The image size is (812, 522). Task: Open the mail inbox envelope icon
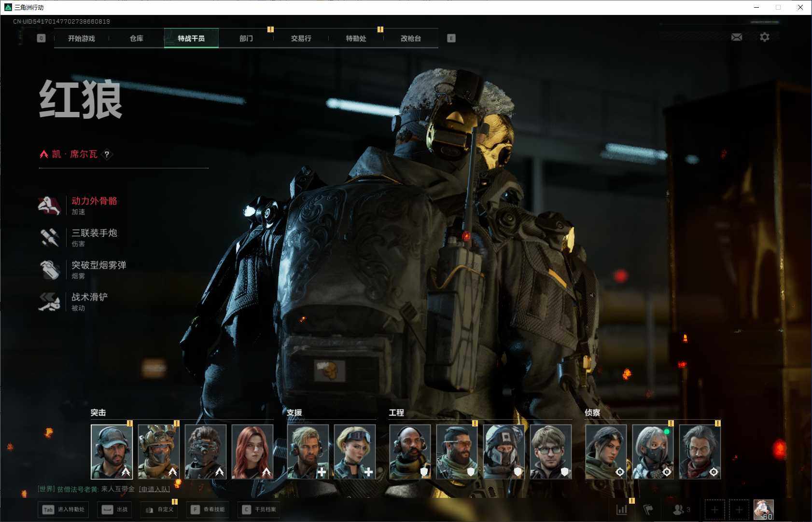(736, 37)
